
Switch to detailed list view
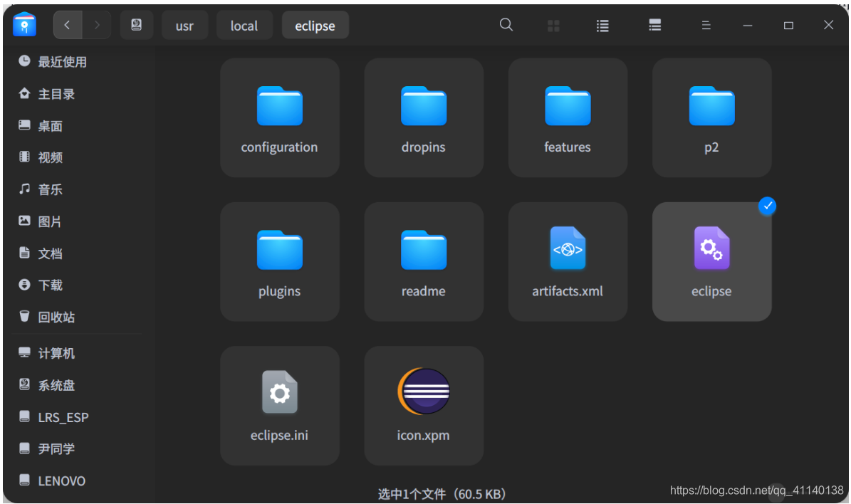pyautogui.click(x=654, y=25)
